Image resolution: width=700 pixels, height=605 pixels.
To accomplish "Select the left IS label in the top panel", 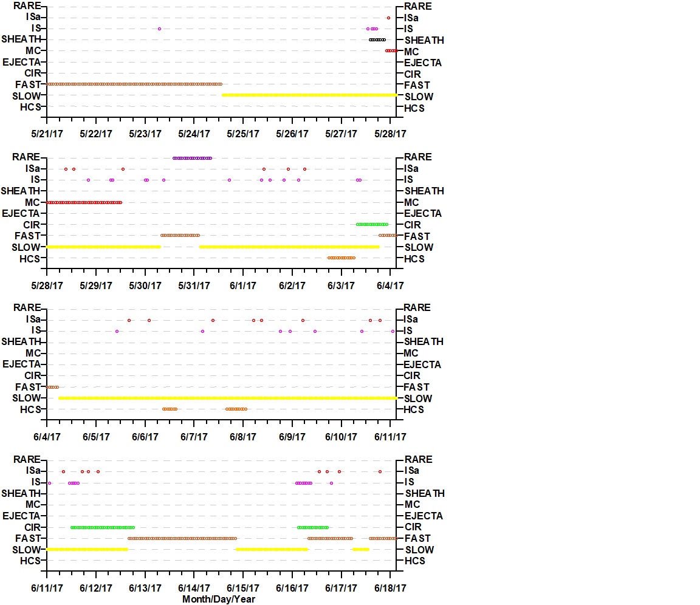I will coord(36,28).
